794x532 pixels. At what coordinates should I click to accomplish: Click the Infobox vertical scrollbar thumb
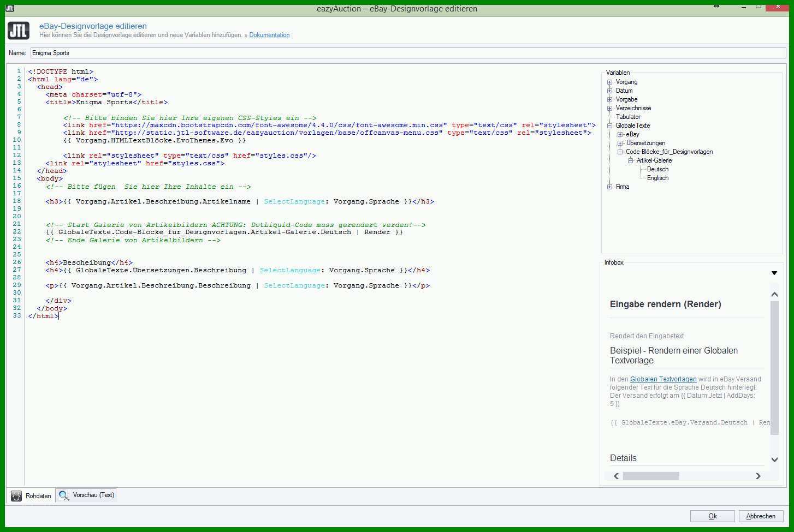pyautogui.click(x=774, y=368)
